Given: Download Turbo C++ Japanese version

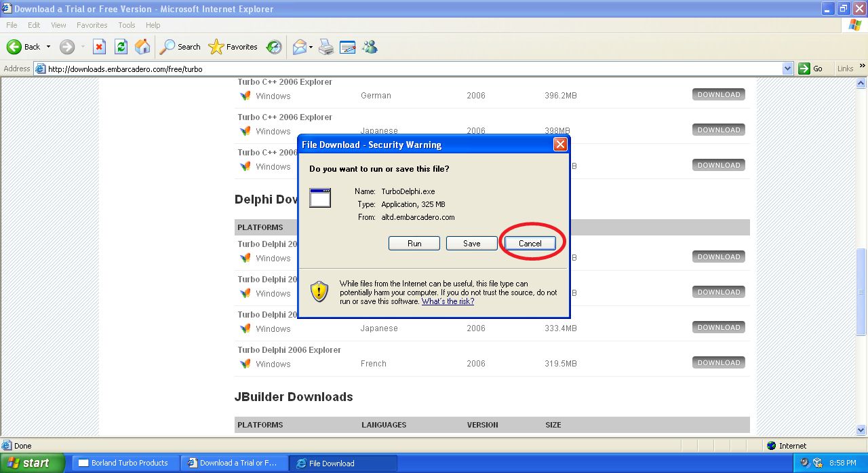Looking at the screenshot, I should 719,130.
